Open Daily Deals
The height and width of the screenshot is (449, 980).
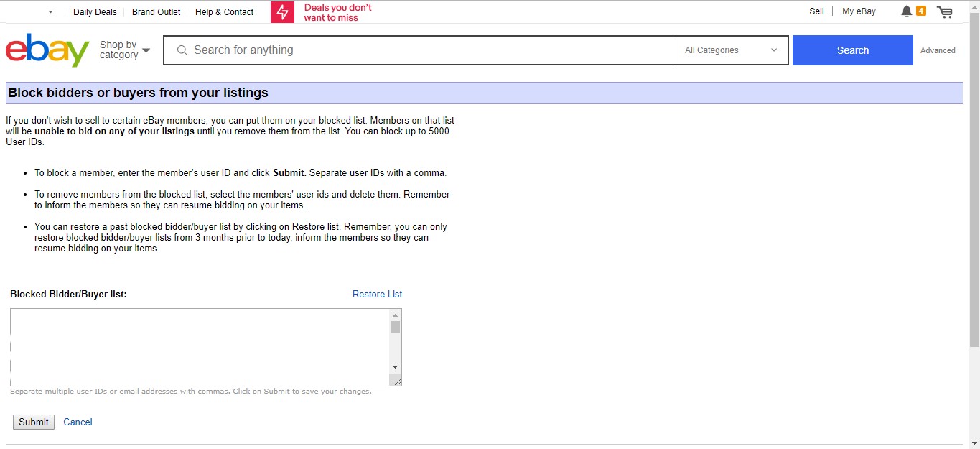tap(95, 12)
